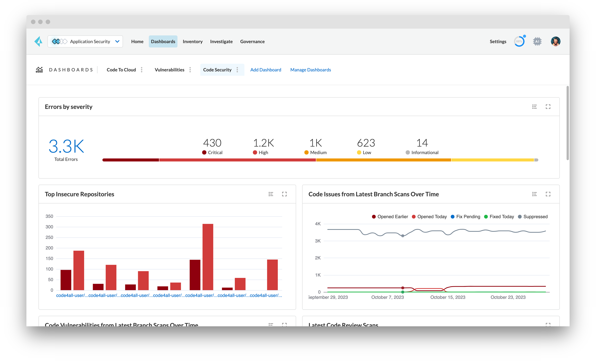Viewport: 596px width, 364px height.
Task: Click the fullscreen icon on Top Insecure Repositories
Action: click(x=284, y=194)
